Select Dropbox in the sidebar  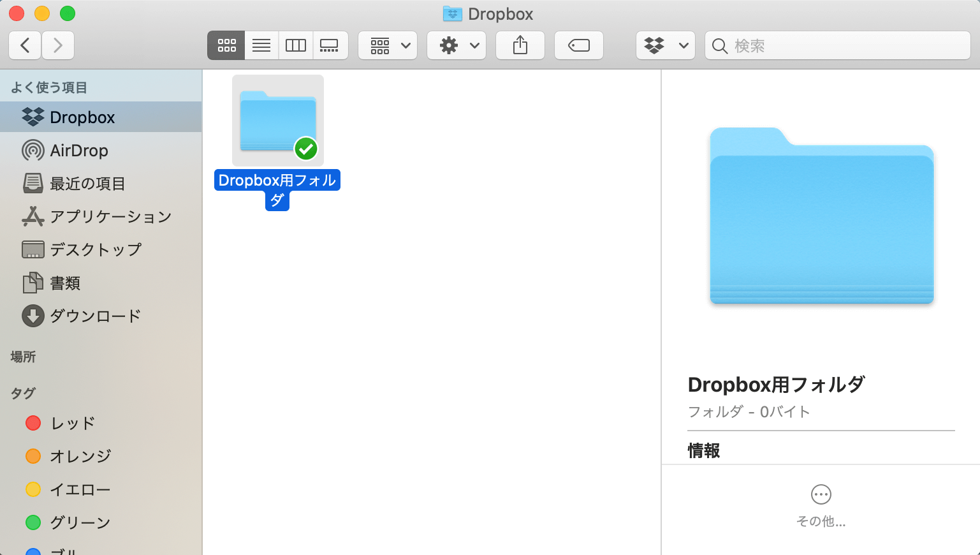(x=101, y=117)
